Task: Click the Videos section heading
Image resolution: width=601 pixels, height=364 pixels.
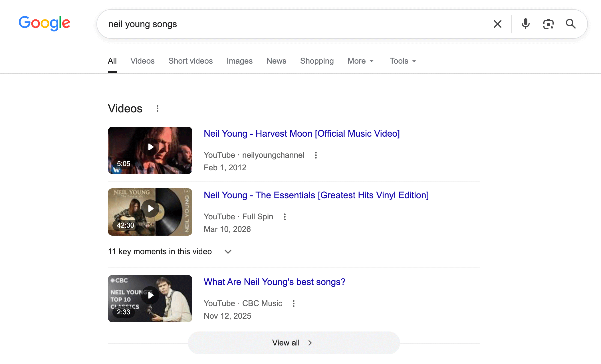Action: pyautogui.click(x=125, y=108)
